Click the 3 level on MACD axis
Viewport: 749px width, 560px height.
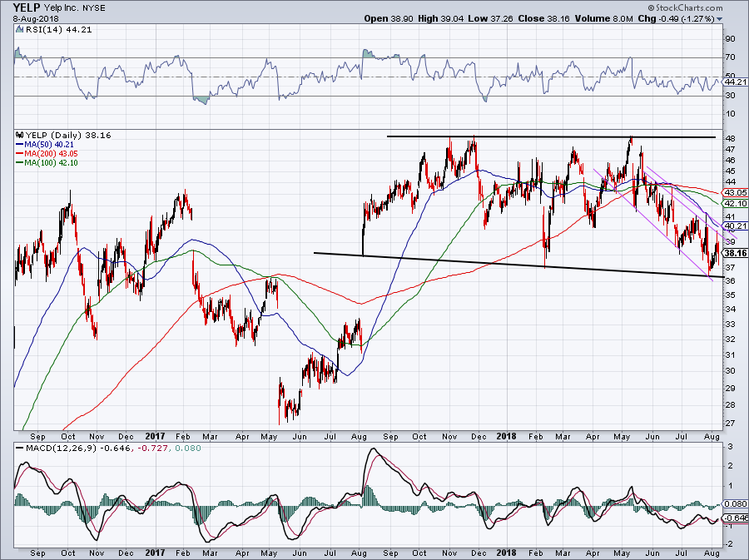(x=731, y=446)
